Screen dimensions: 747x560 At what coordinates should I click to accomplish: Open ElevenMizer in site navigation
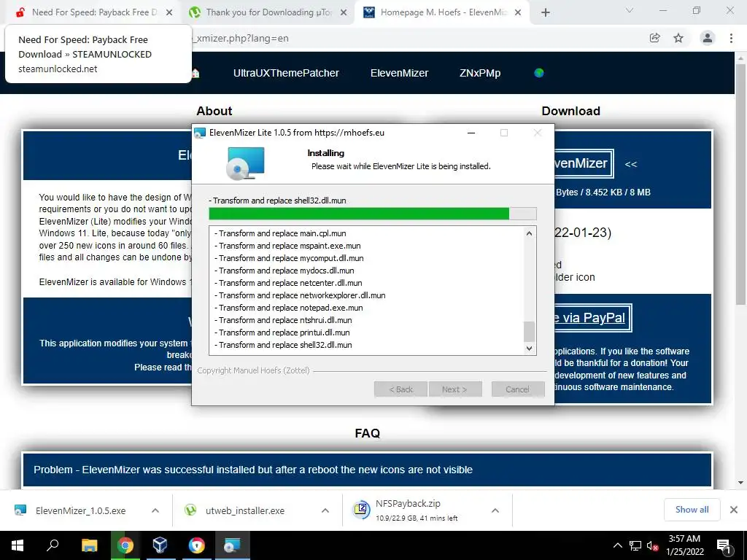399,73
